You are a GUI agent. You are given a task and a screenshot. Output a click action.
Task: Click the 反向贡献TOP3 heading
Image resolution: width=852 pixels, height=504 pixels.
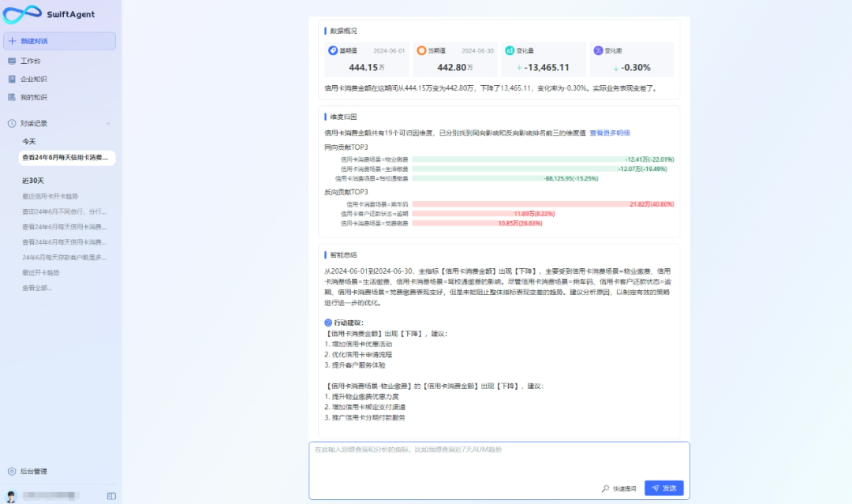(346, 192)
